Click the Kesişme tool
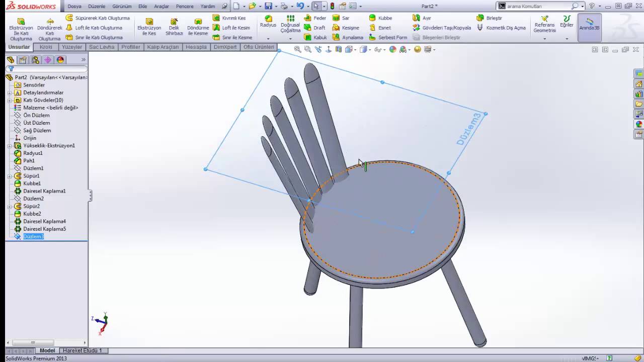 [x=346, y=28]
